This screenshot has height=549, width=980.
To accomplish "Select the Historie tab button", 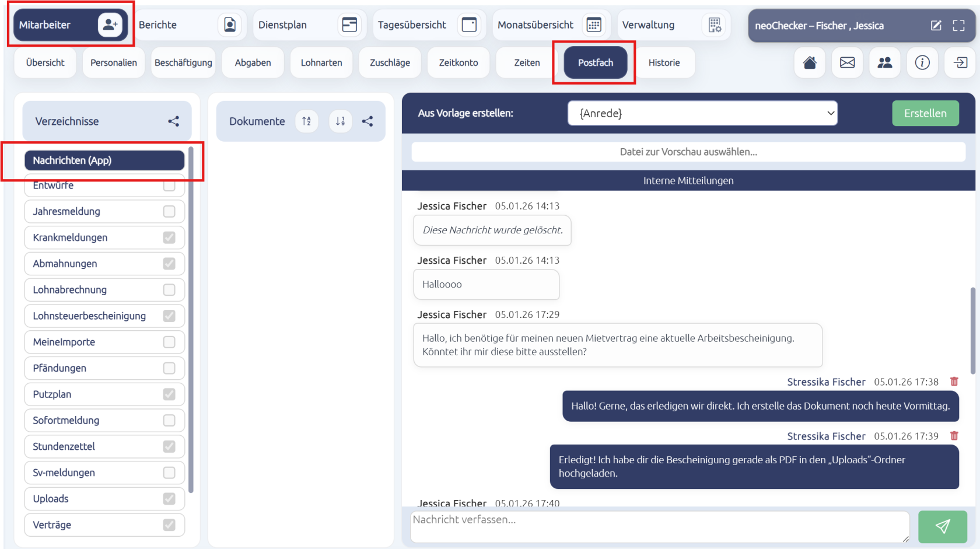I will 664,62.
